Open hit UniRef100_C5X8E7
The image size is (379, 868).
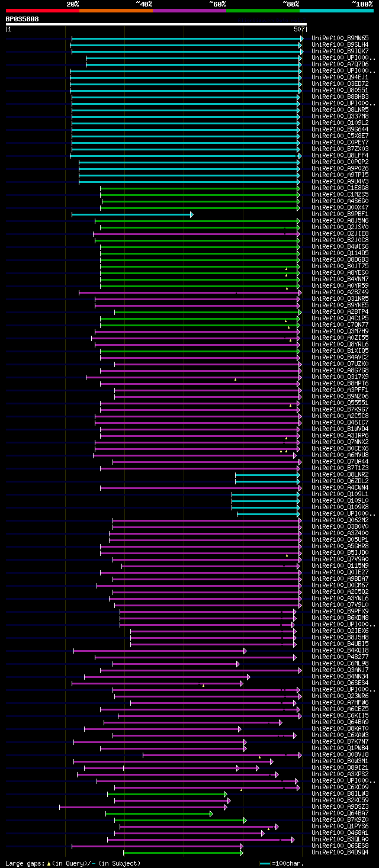coord(340,136)
